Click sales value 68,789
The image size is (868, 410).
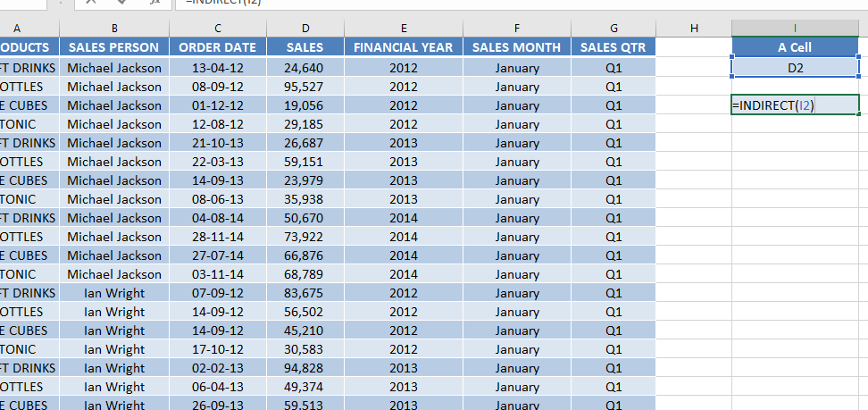305,274
